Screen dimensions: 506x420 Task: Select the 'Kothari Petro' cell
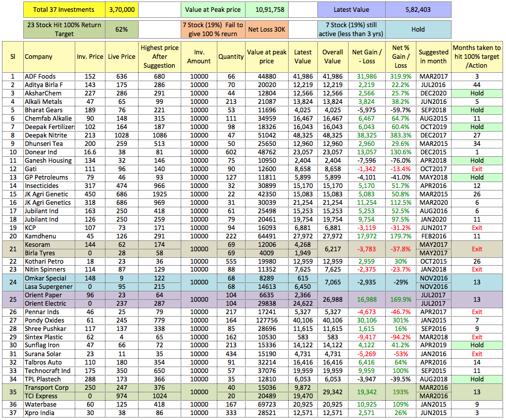[49, 261]
